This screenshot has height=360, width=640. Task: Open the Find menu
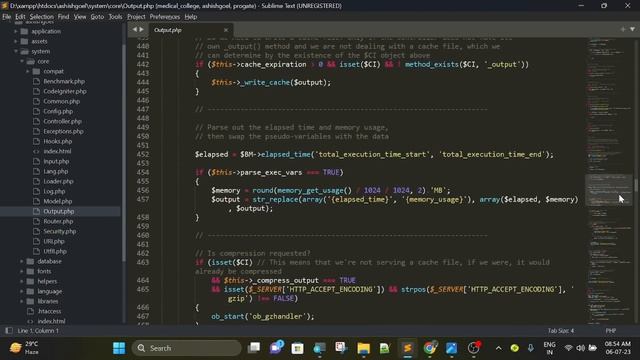(x=63, y=17)
